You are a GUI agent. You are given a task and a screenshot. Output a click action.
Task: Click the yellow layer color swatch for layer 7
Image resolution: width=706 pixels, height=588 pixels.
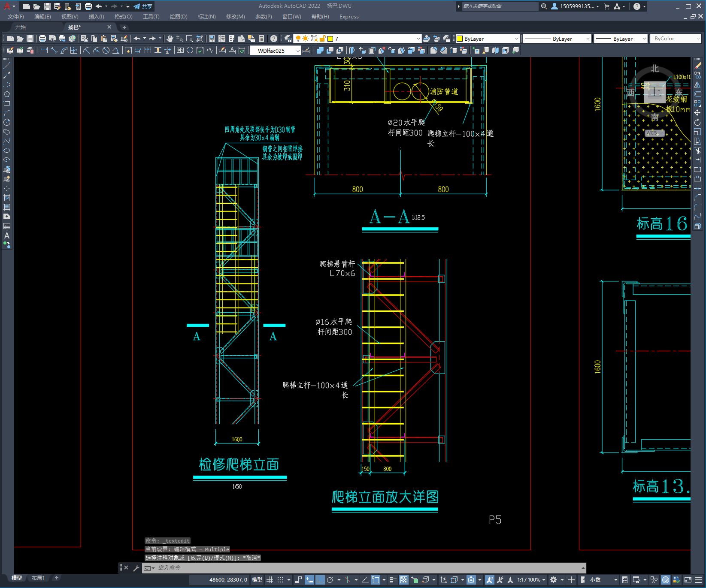(330, 39)
